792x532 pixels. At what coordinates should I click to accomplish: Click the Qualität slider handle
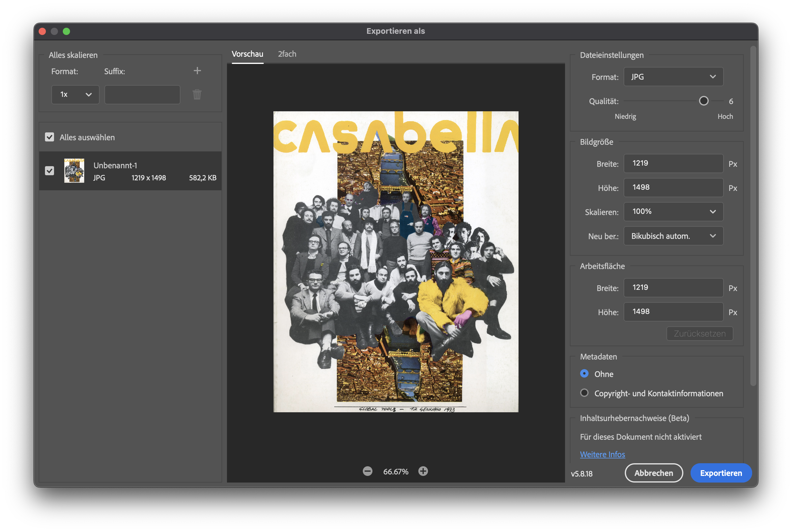(x=704, y=101)
